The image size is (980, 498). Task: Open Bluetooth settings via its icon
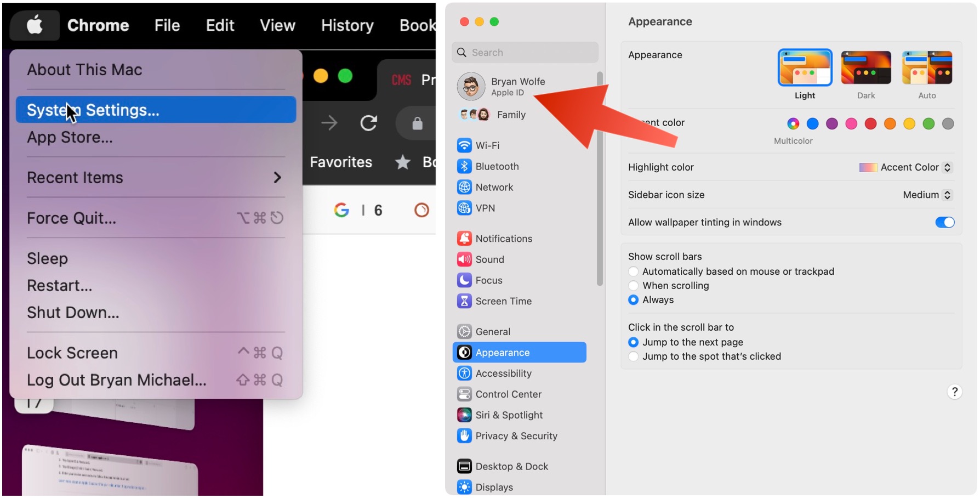pyautogui.click(x=464, y=166)
